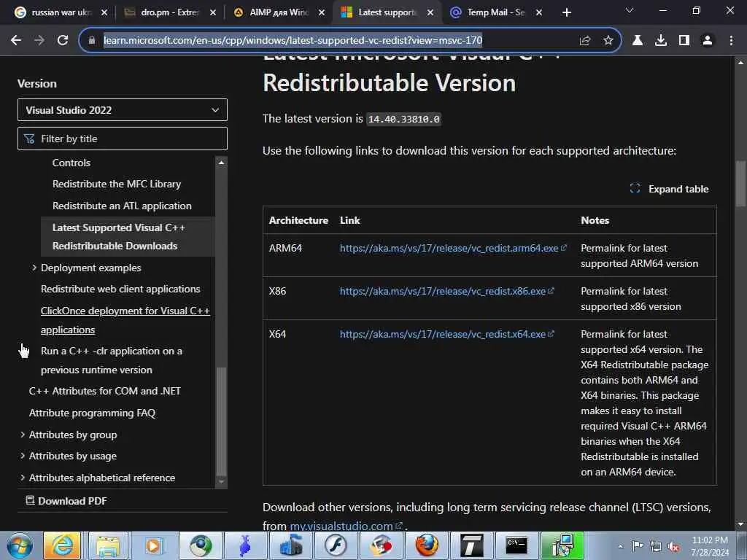Open the Windows Start button
This screenshot has width=747, height=560.
19,545
